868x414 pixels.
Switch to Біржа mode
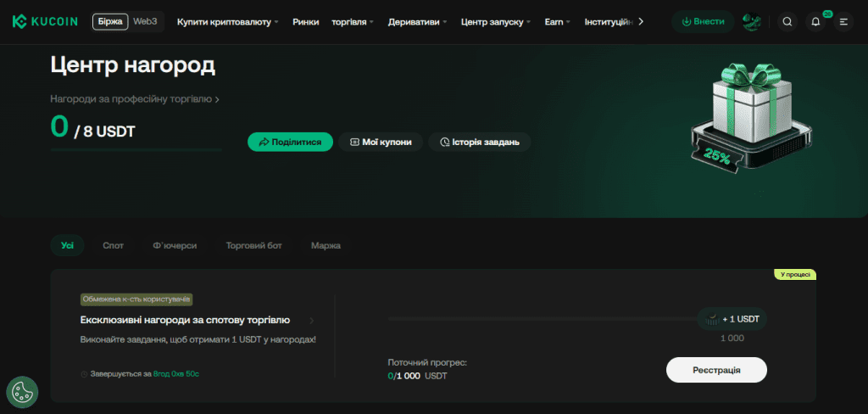click(110, 21)
